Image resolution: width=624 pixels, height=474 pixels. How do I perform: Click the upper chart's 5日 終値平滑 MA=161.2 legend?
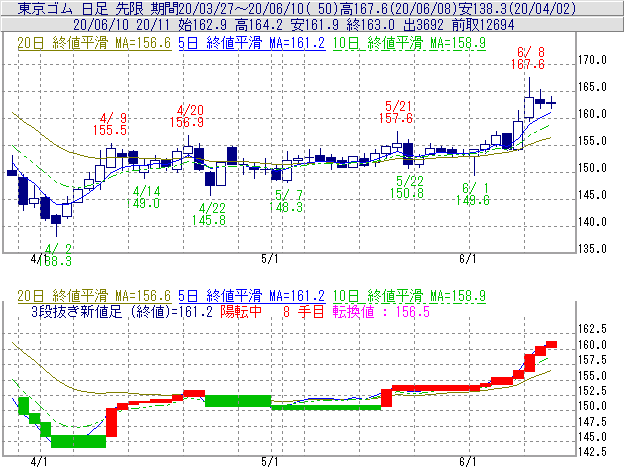[x=252, y=43]
